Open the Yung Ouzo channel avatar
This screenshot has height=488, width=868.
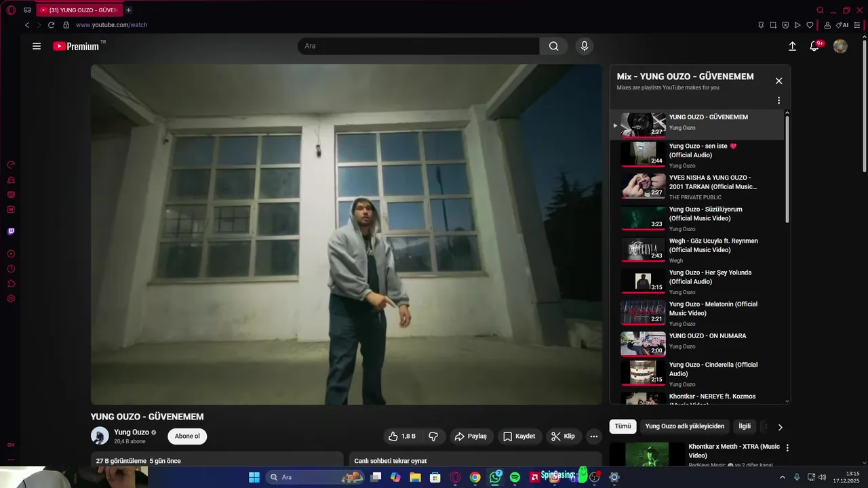pos(100,436)
